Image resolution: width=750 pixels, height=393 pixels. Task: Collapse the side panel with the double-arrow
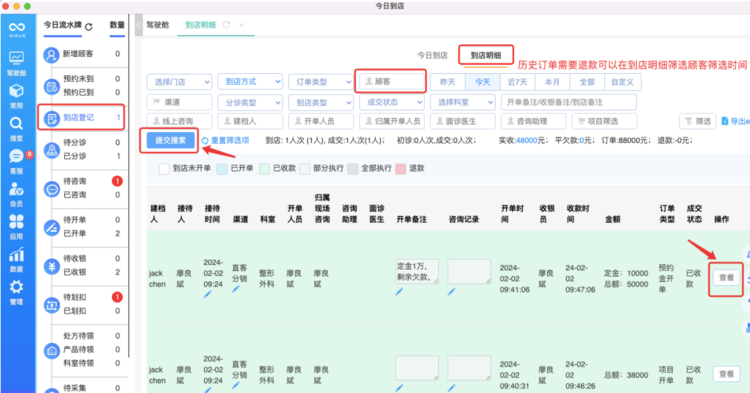138,25
